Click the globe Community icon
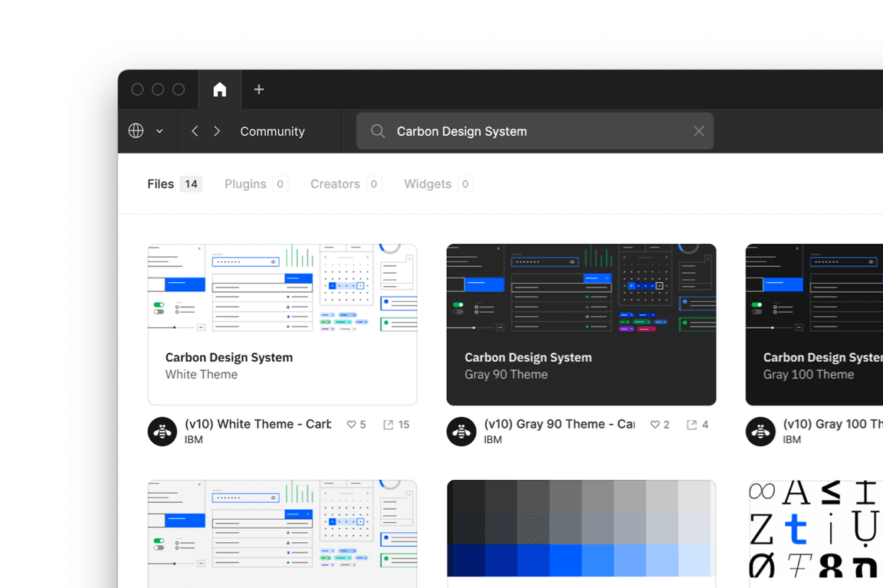 click(136, 130)
